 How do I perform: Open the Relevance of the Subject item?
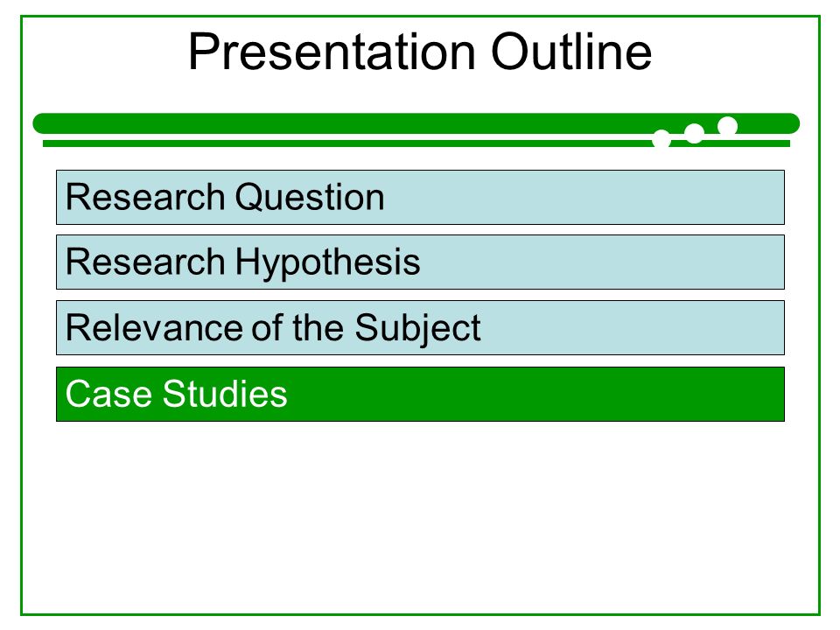click(x=420, y=328)
